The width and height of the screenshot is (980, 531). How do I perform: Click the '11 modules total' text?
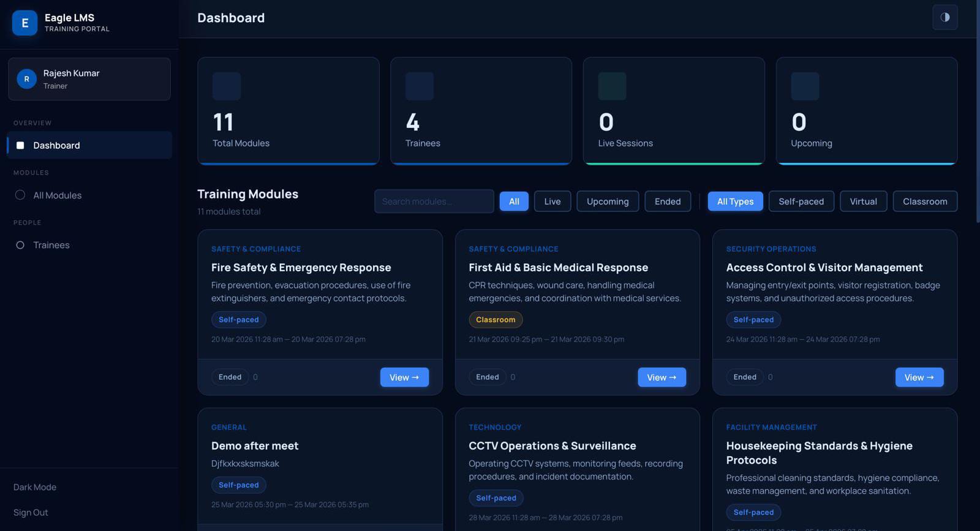[x=229, y=211]
